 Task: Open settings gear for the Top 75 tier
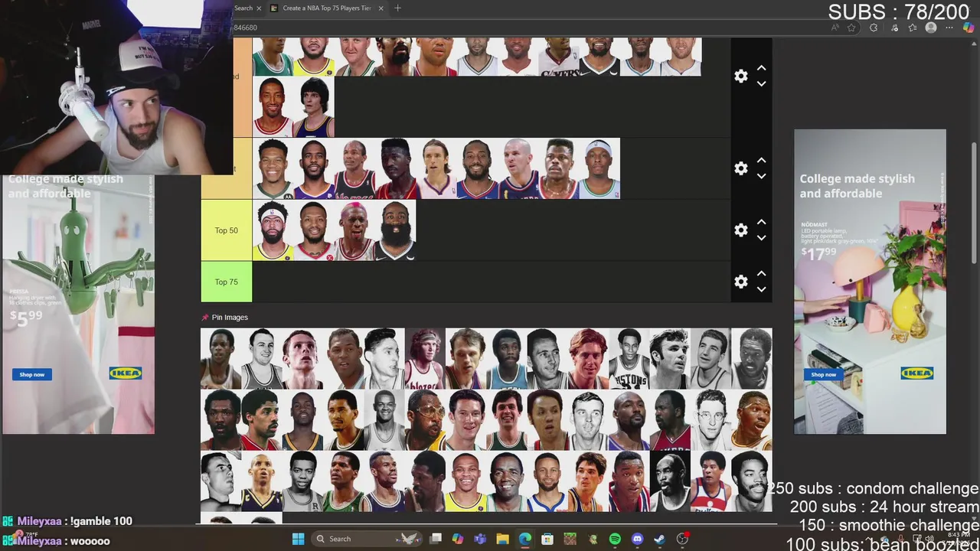(x=740, y=282)
